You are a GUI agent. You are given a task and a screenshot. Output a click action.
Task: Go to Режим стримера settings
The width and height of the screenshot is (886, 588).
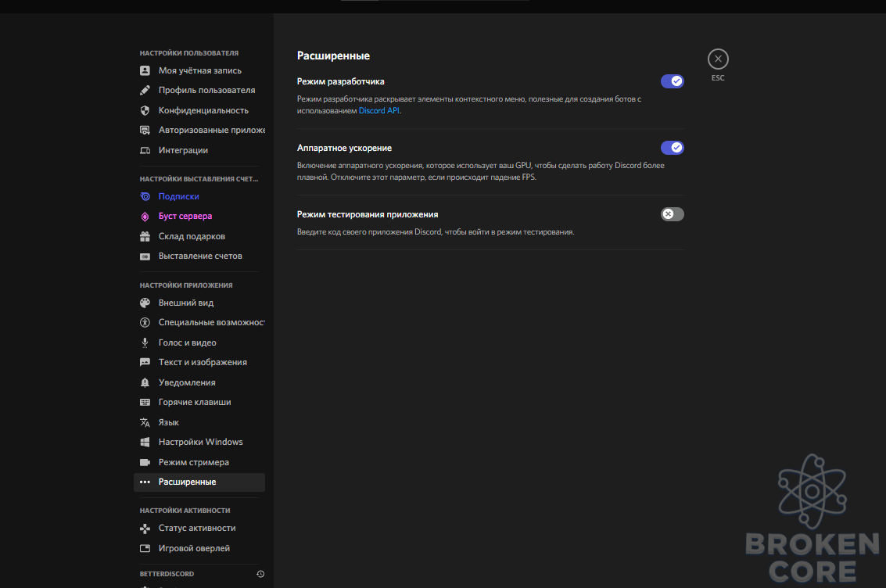tap(199, 462)
